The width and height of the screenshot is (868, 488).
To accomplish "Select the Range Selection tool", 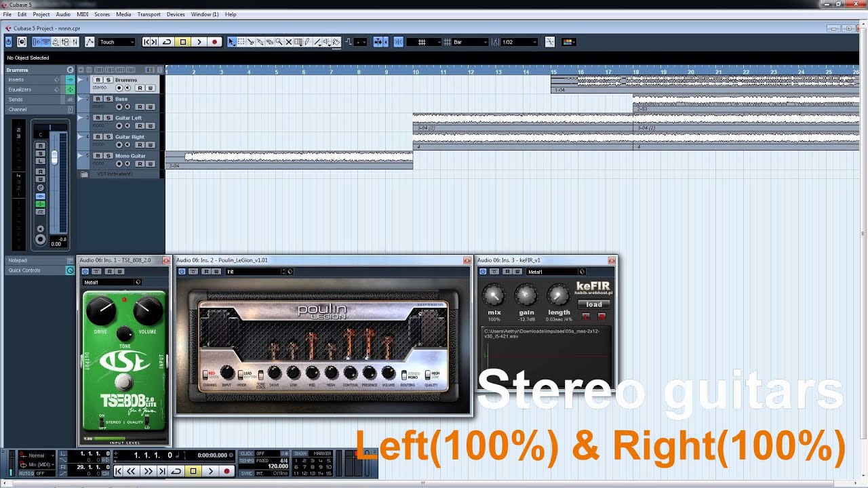I will pyautogui.click(x=241, y=42).
